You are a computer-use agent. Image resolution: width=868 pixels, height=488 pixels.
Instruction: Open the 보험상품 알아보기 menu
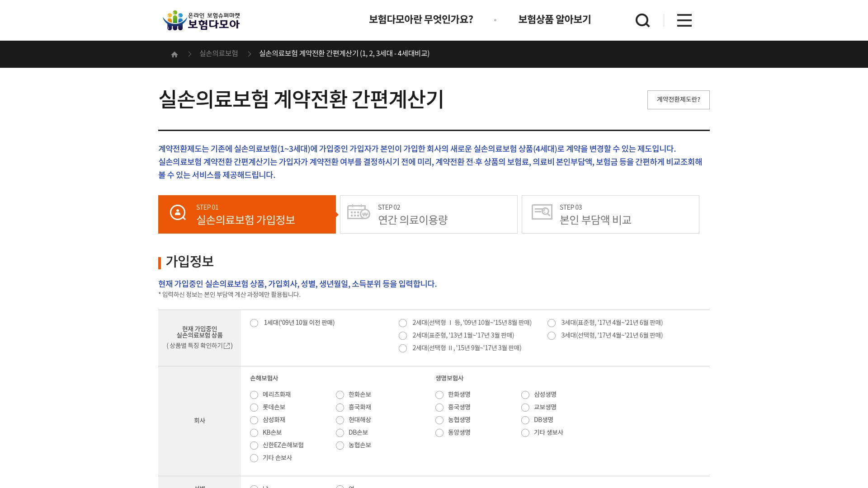(x=553, y=19)
